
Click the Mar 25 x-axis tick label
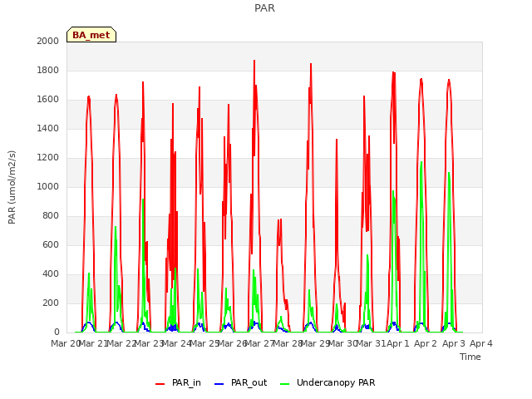(204, 343)
